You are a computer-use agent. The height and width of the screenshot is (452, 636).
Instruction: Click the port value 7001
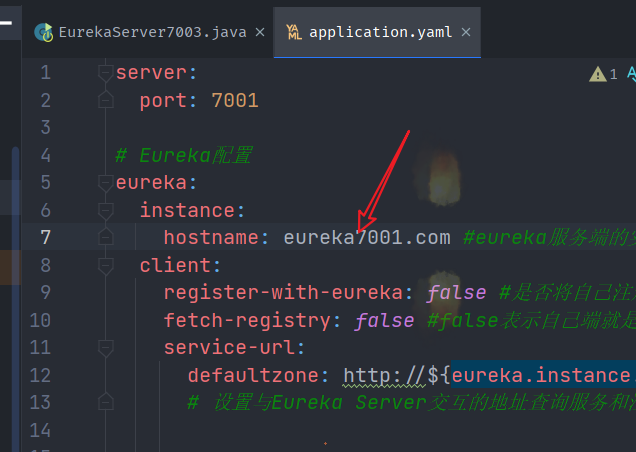tap(234, 100)
